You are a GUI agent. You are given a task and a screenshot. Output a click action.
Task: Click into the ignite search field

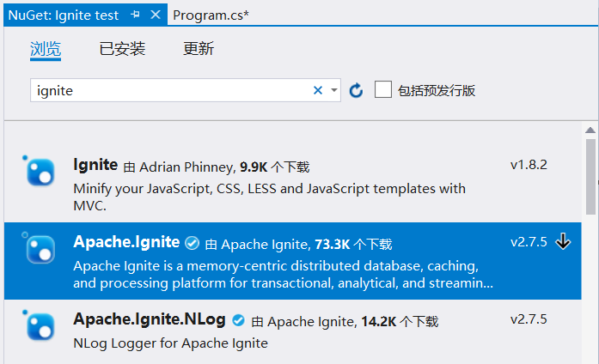point(172,90)
